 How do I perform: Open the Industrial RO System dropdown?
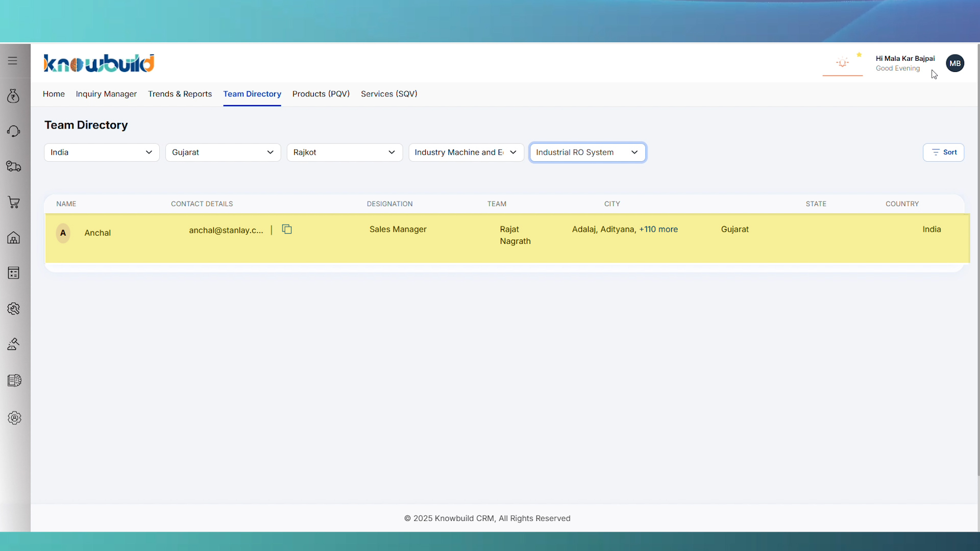point(587,153)
